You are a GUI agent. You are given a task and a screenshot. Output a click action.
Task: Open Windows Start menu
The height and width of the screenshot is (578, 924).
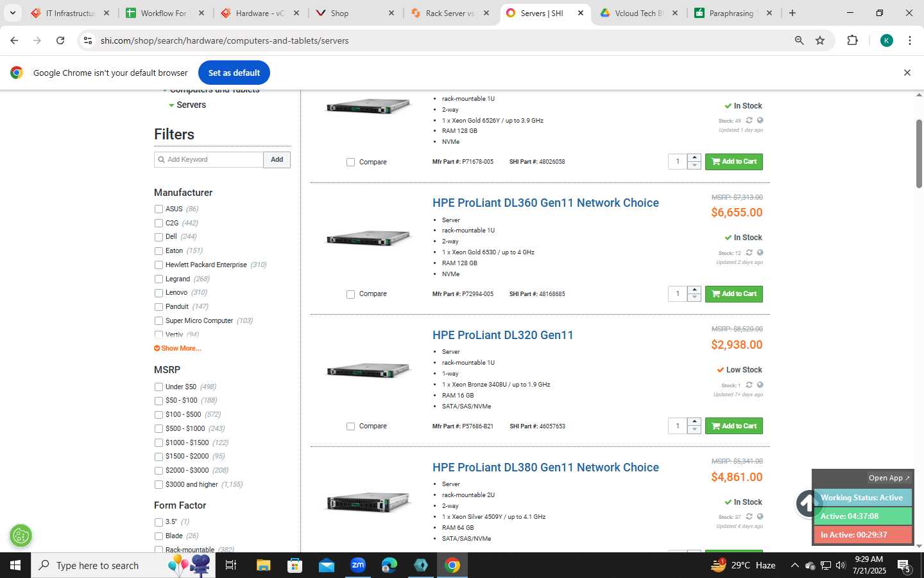[x=15, y=565]
